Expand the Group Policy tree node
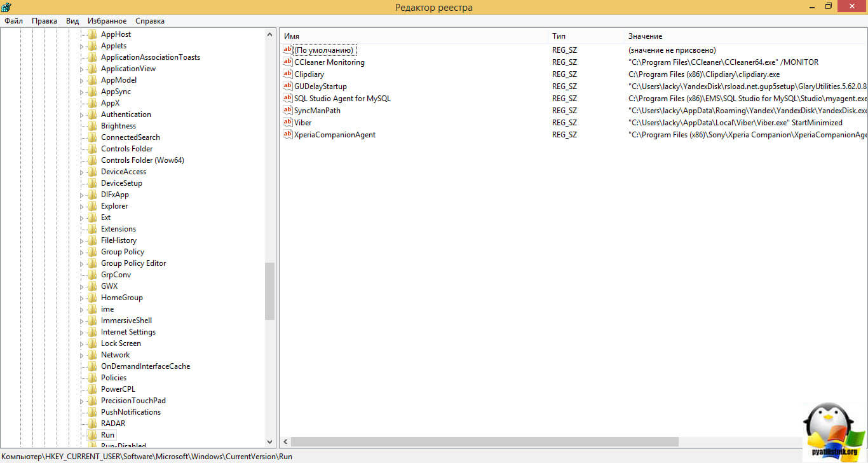Viewport: 868px width, 463px height. [x=81, y=252]
